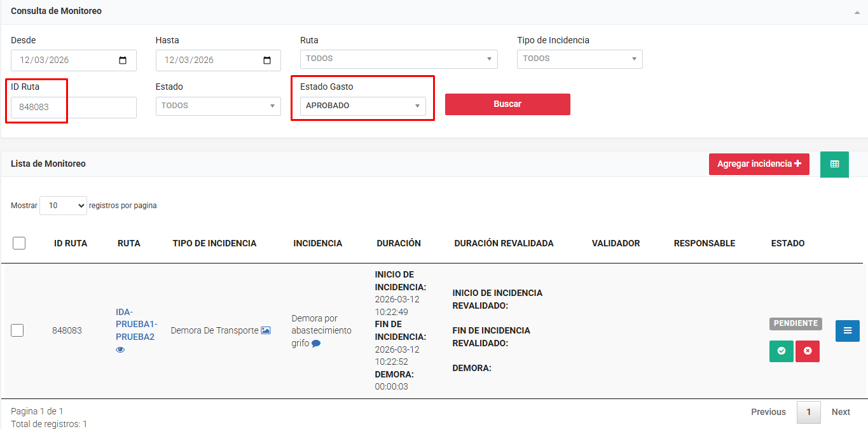Click the Agregar incidencia button
The width and height of the screenshot is (868, 429).
[x=759, y=164]
